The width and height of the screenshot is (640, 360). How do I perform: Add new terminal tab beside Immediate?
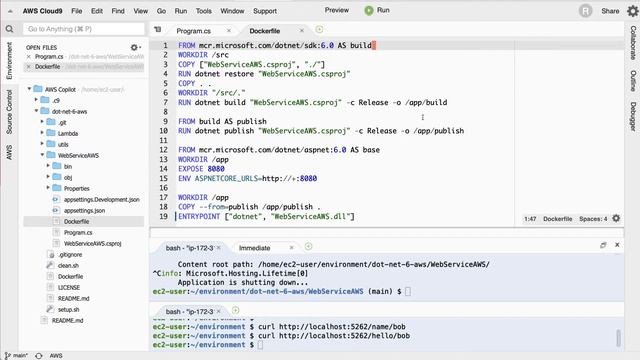309,246
